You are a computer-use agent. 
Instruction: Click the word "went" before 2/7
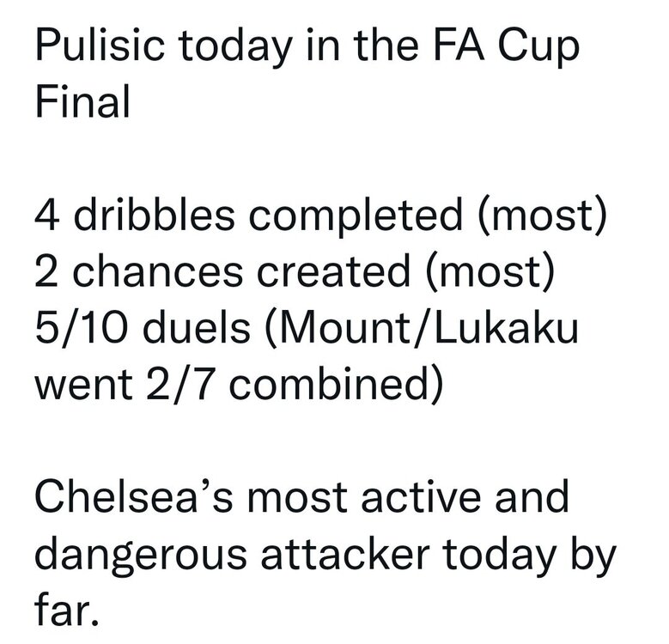coord(83,384)
